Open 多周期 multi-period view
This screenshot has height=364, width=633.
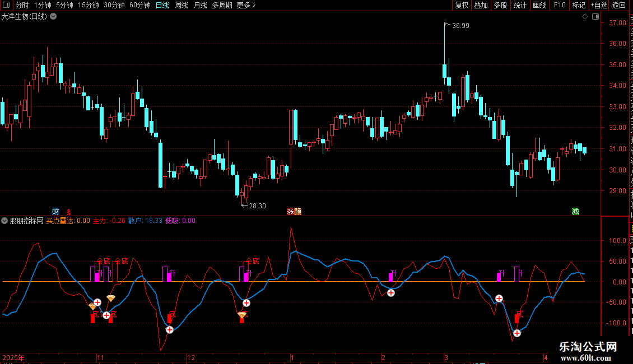222,5
